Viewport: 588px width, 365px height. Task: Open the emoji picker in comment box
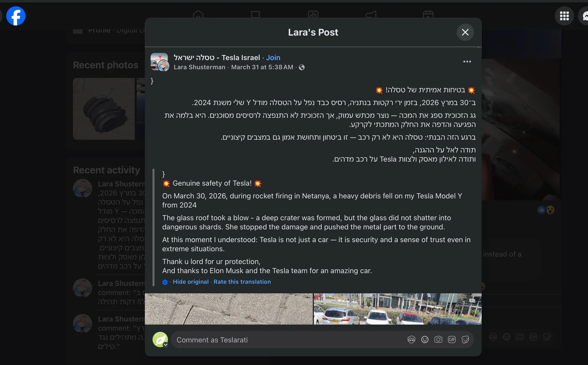tap(424, 340)
